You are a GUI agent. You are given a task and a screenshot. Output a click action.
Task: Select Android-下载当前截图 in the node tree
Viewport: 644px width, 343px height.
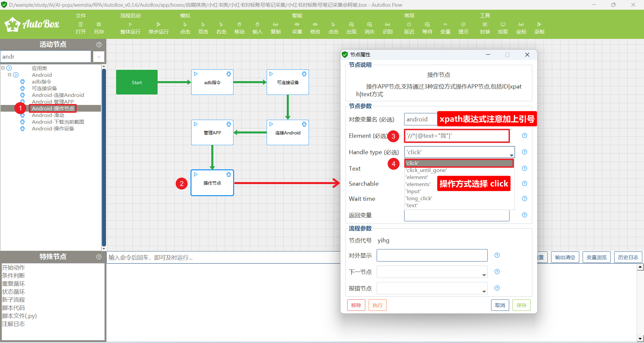point(58,122)
